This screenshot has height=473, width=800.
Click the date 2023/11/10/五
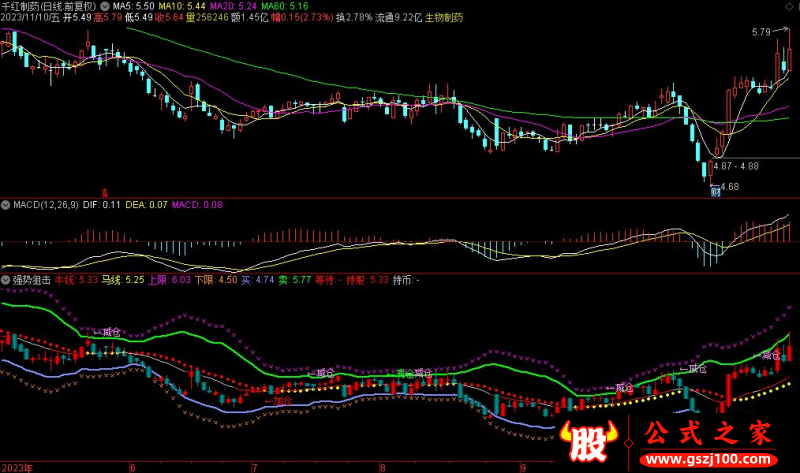[30, 17]
